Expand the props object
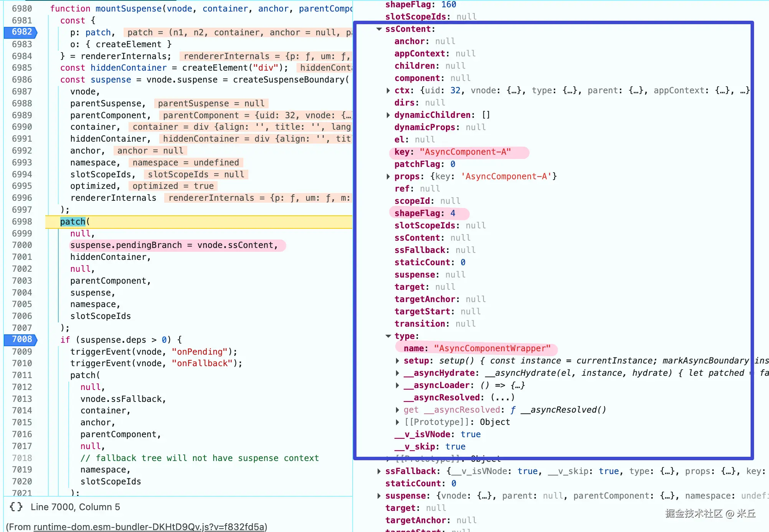This screenshot has height=532, width=769. (388, 177)
